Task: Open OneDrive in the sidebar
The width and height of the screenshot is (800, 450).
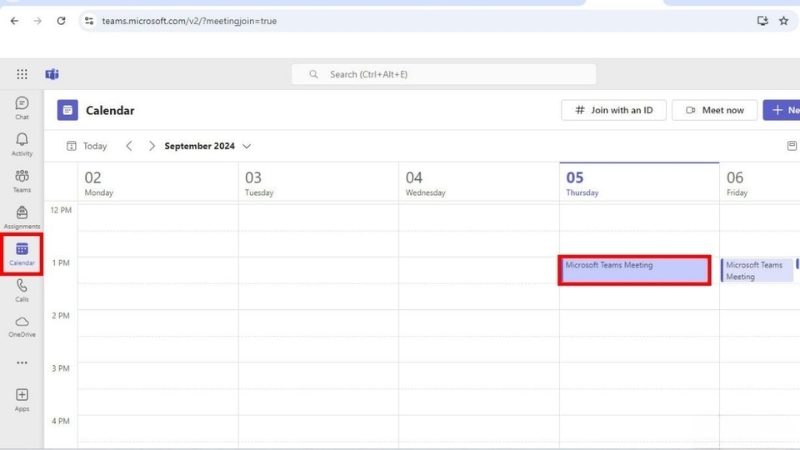Action: point(22,327)
